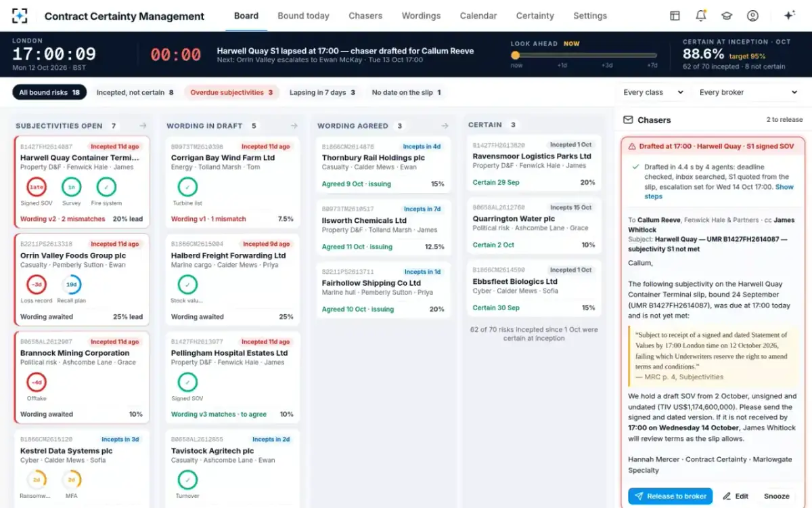Switch to the Board tab

click(246, 16)
